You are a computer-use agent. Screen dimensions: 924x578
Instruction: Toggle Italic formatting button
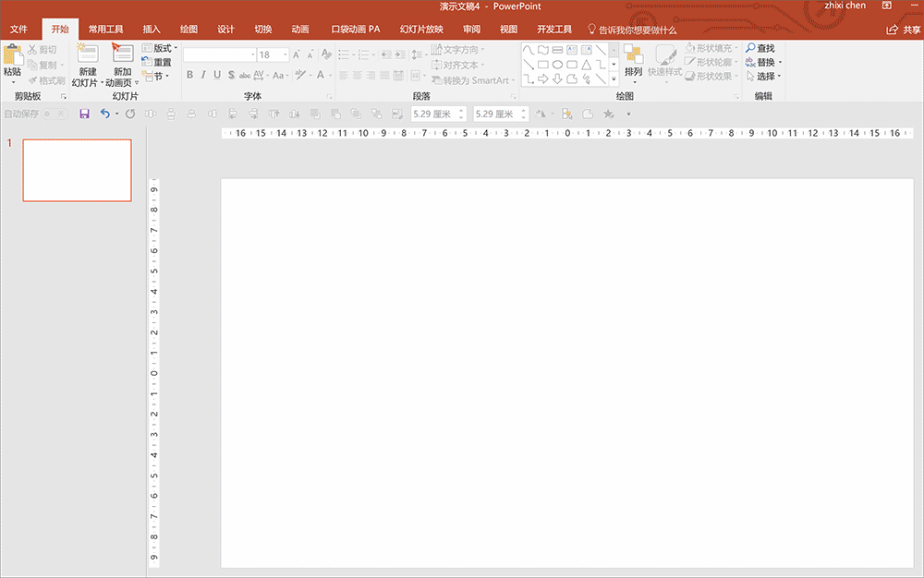[x=203, y=75]
